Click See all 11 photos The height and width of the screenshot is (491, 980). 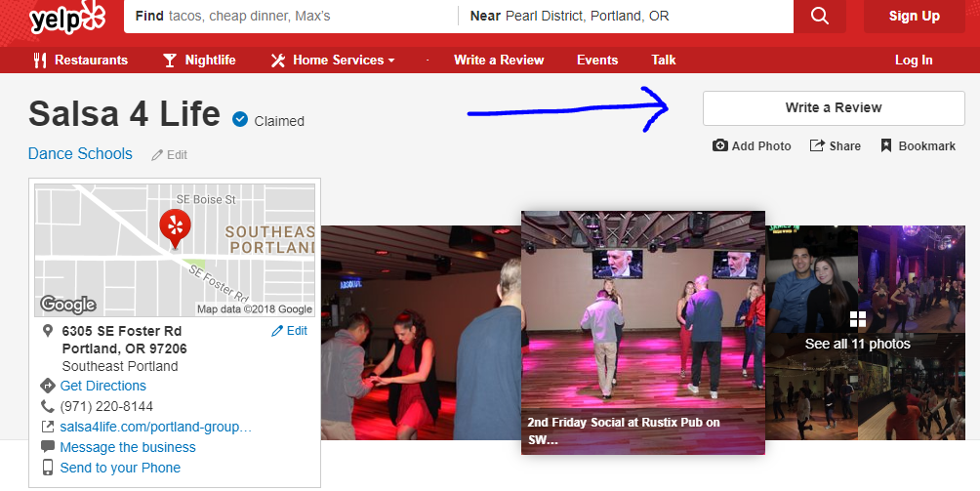point(857,344)
